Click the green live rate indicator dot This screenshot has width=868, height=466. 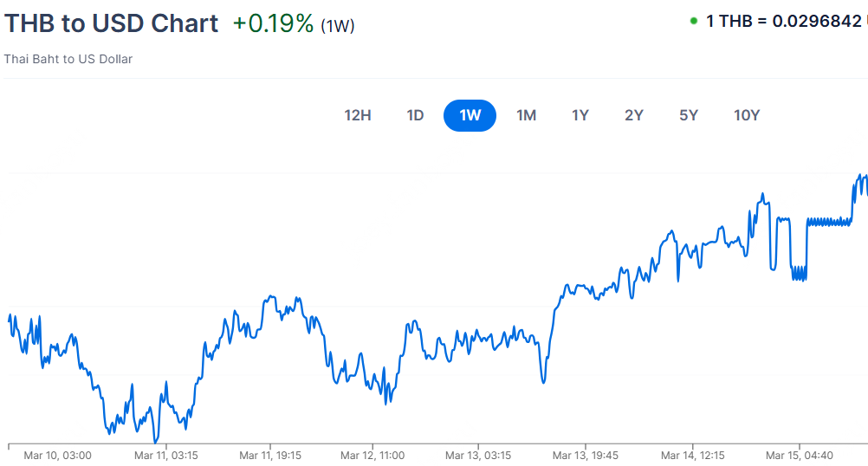pos(693,21)
